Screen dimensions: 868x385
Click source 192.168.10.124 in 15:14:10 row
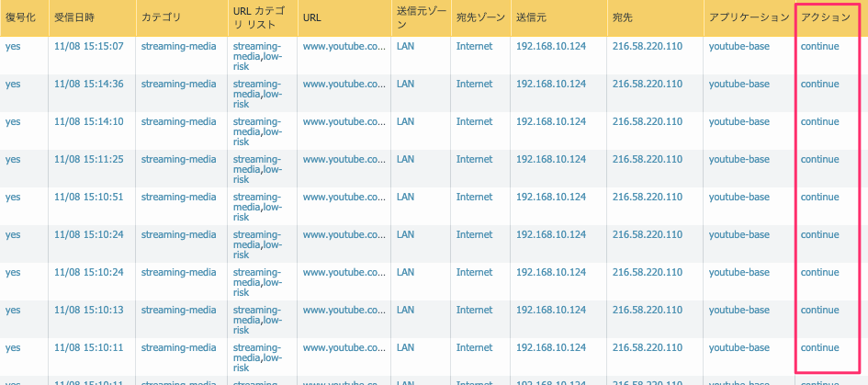(551, 122)
